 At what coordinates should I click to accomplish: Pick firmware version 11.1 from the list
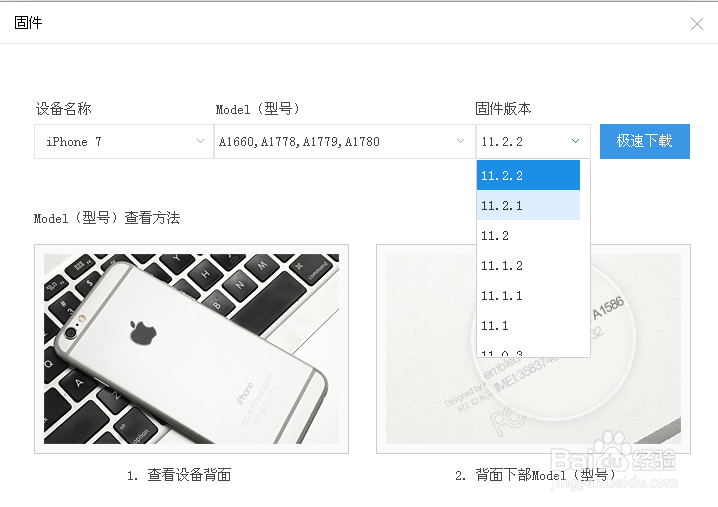(x=528, y=326)
